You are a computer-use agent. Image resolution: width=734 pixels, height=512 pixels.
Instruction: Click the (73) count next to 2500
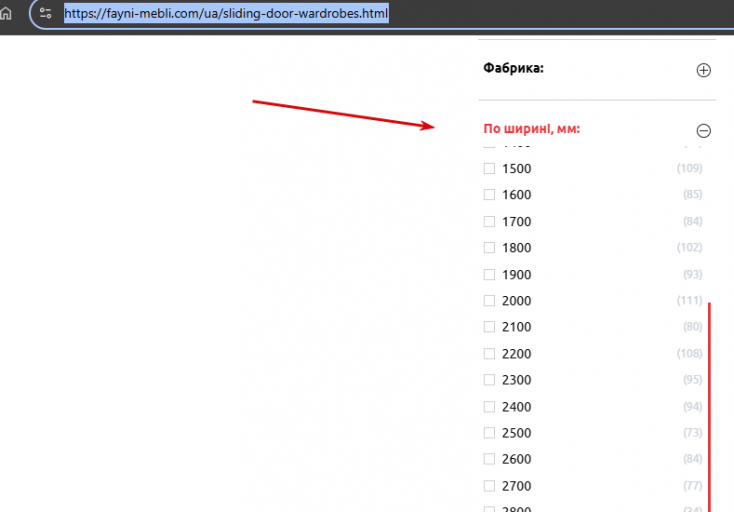(692, 432)
